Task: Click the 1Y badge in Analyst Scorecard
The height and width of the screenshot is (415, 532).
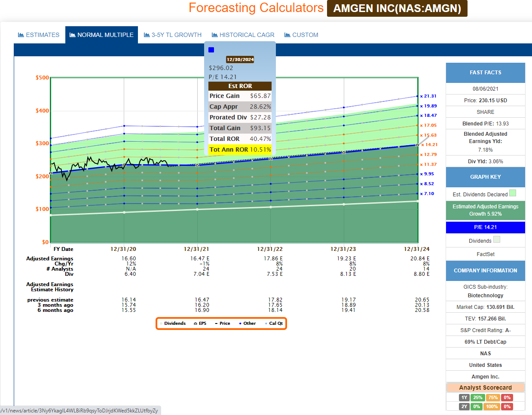Action: coord(464,398)
